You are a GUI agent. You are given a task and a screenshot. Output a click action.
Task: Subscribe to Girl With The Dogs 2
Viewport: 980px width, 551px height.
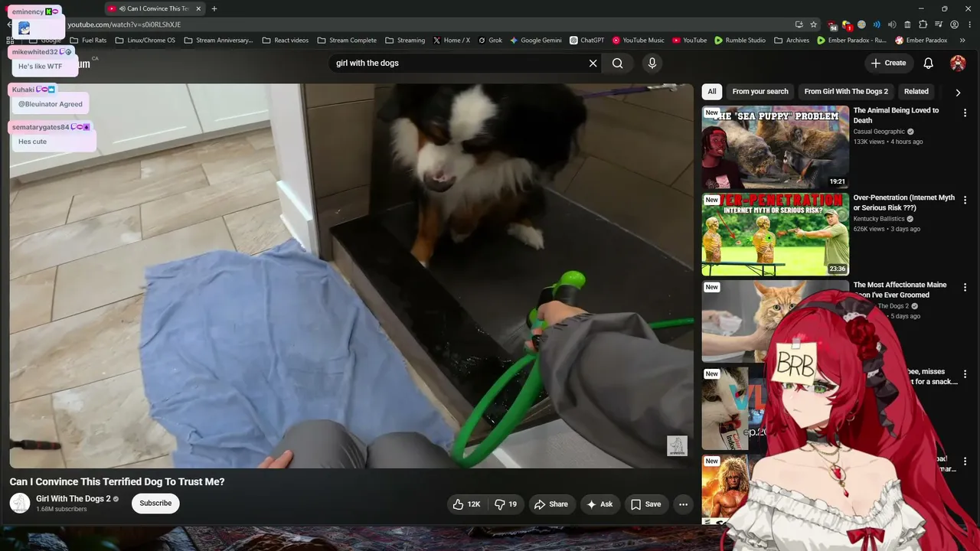pyautogui.click(x=155, y=504)
